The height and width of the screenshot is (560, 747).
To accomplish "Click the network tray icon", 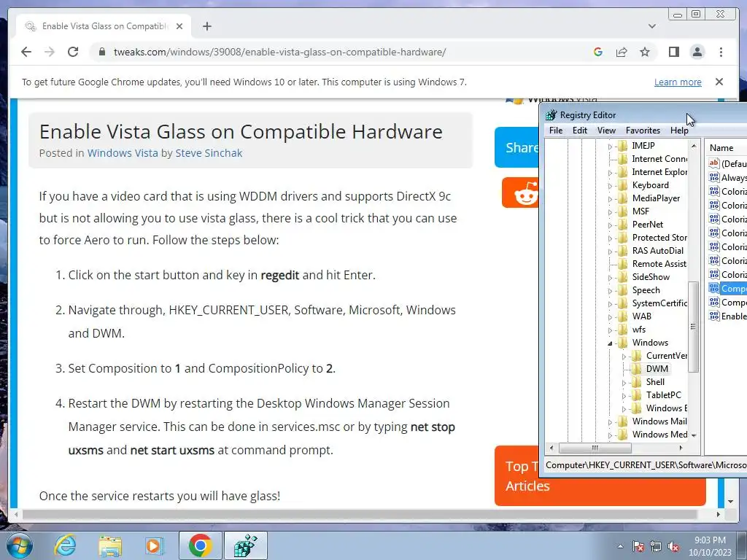I will 656,547.
